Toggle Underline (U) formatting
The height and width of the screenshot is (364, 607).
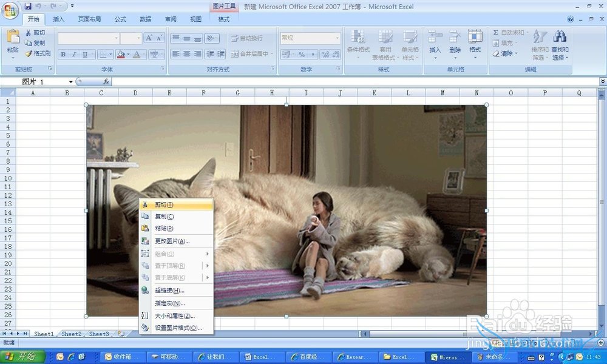coord(85,55)
